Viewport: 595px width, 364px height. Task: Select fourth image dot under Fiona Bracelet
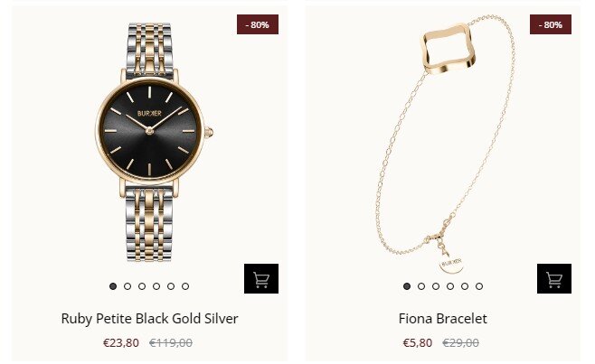click(x=450, y=286)
